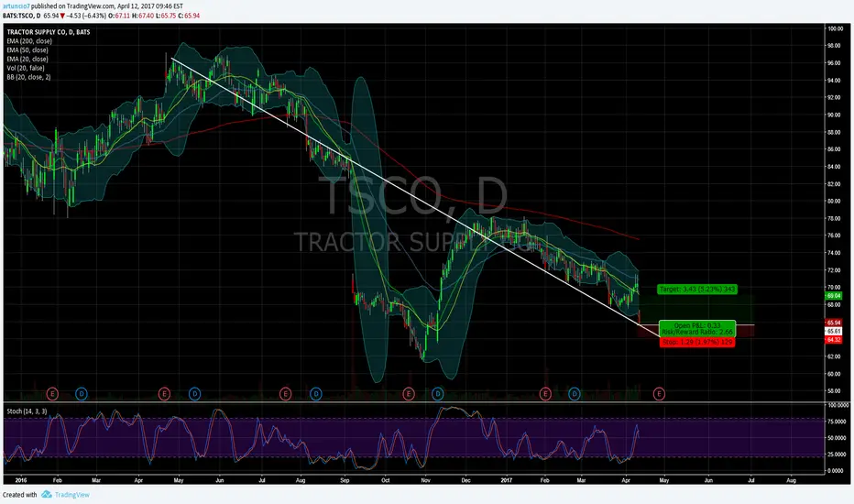Screen dimensions: 854x504
Task: Click the O:67.11 open value in header
Action: 119,16
